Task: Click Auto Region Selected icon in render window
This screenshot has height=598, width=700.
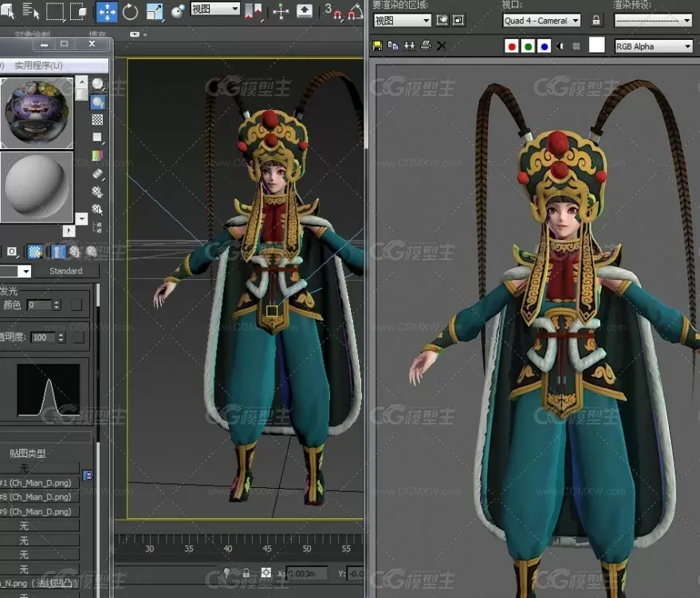Action: click(458, 20)
